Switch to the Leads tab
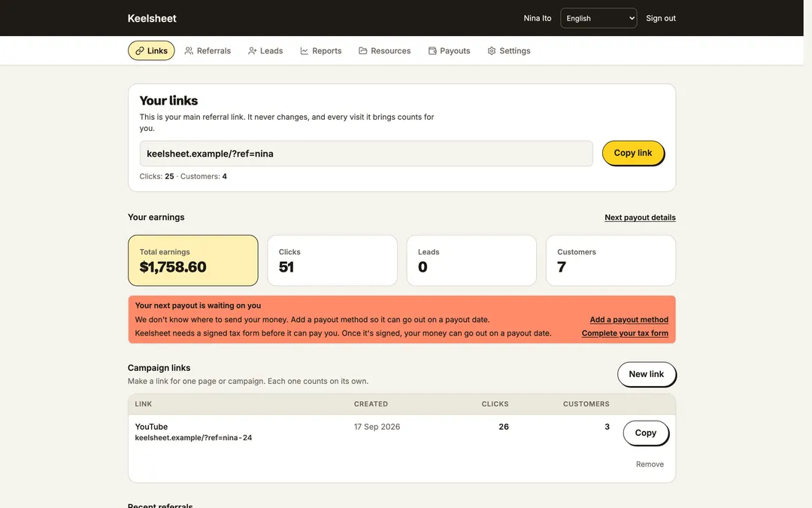Image resolution: width=812 pixels, height=508 pixels. point(265,51)
